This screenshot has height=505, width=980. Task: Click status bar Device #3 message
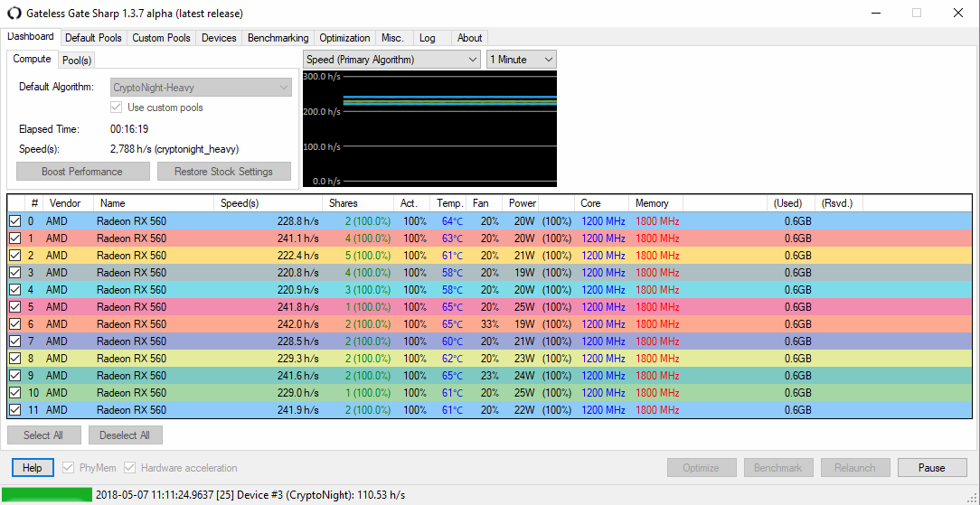coord(250,495)
